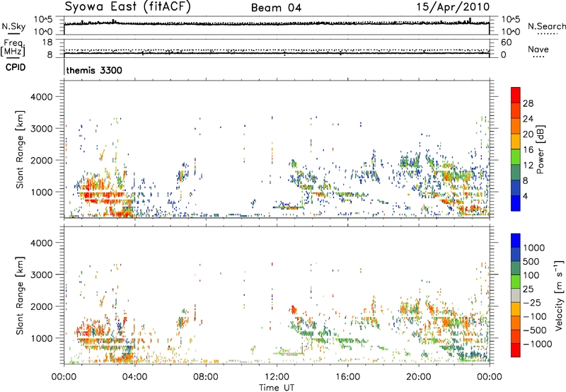Click the 'N.Sky' axis label
566x392 pixels.
pyautogui.click(x=13, y=26)
